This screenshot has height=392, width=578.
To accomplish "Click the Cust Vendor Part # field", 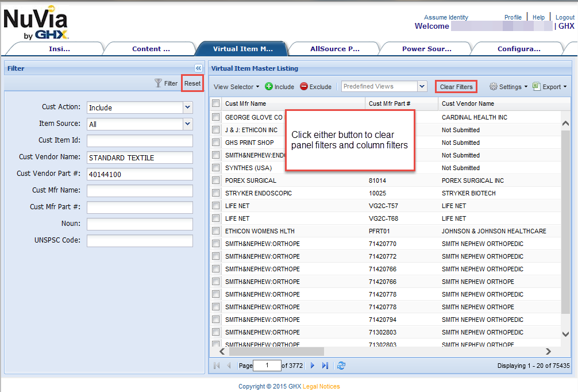I will 140,174.
